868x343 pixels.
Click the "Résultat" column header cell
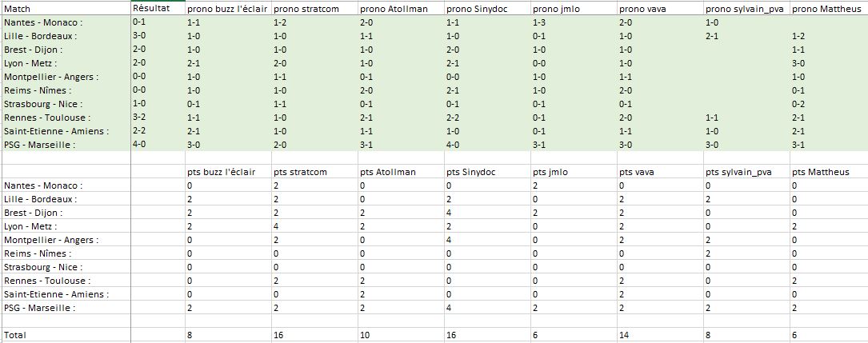point(158,8)
